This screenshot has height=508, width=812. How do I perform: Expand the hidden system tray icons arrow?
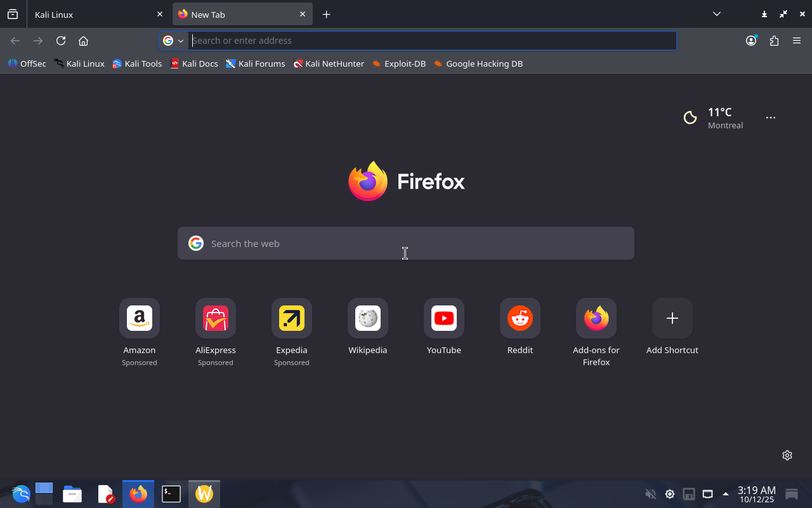pos(726,494)
